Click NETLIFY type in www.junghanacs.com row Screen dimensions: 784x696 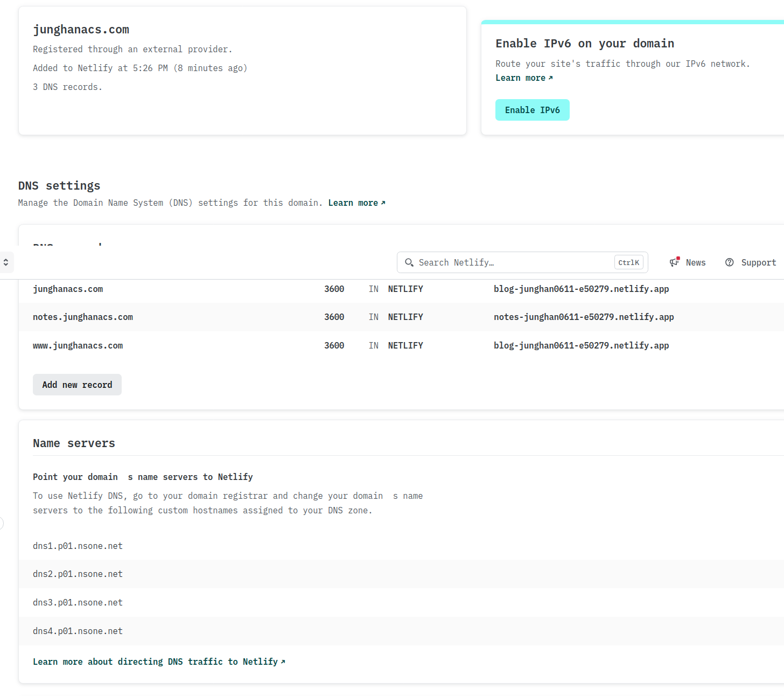405,345
